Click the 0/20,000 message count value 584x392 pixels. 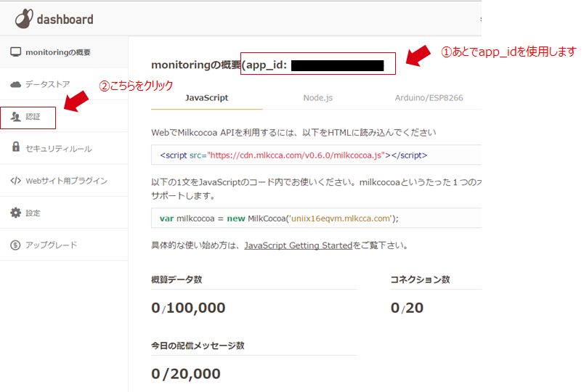click(x=186, y=374)
